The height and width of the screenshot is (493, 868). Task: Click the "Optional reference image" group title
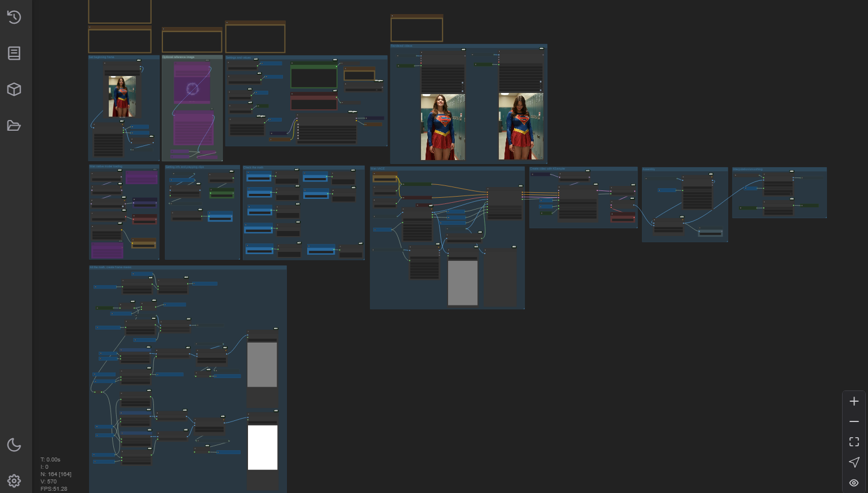(179, 57)
